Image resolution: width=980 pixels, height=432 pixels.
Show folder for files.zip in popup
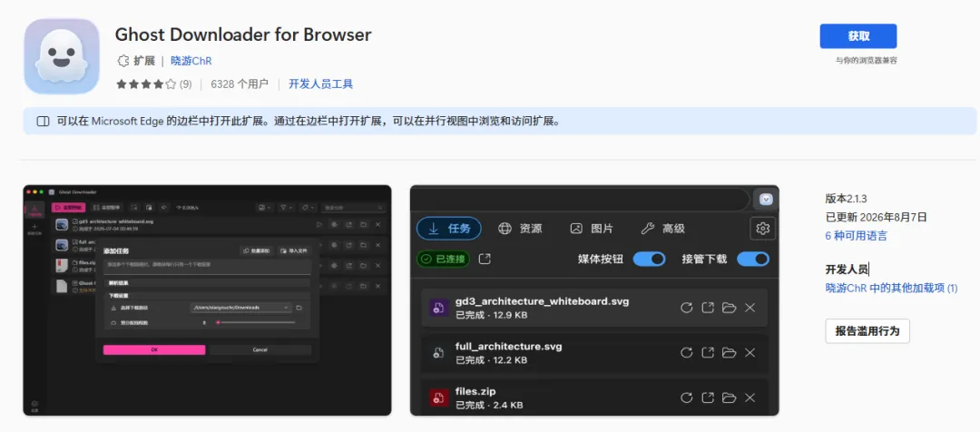point(729,398)
